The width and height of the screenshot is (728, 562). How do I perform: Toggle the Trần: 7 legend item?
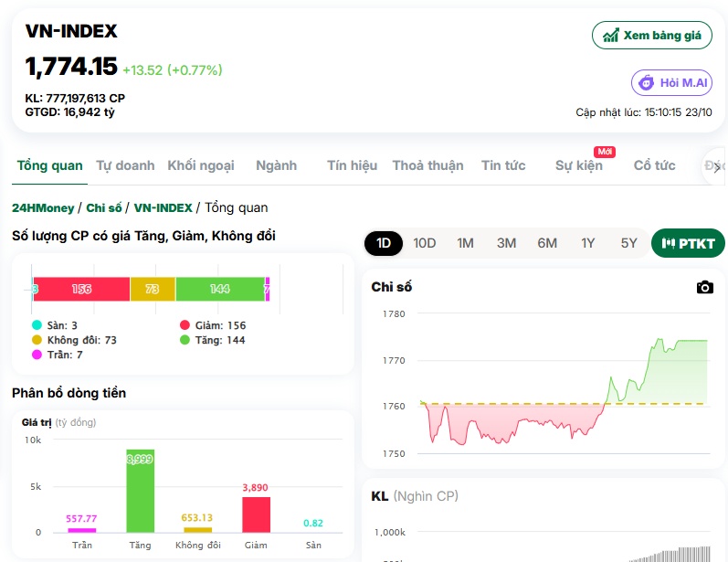coord(58,355)
